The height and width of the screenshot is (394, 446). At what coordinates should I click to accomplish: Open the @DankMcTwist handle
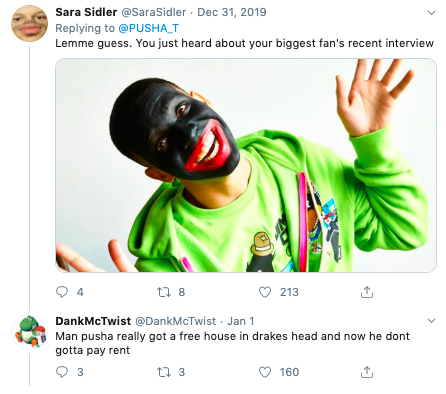(175, 321)
